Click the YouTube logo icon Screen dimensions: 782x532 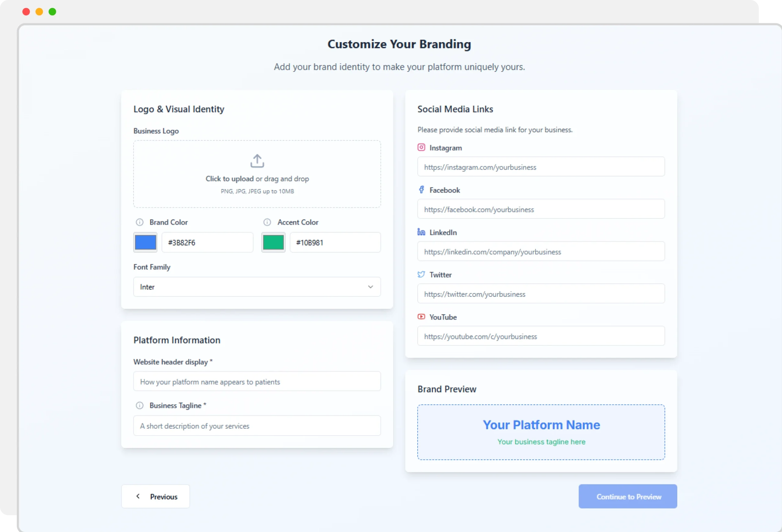click(421, 317)
